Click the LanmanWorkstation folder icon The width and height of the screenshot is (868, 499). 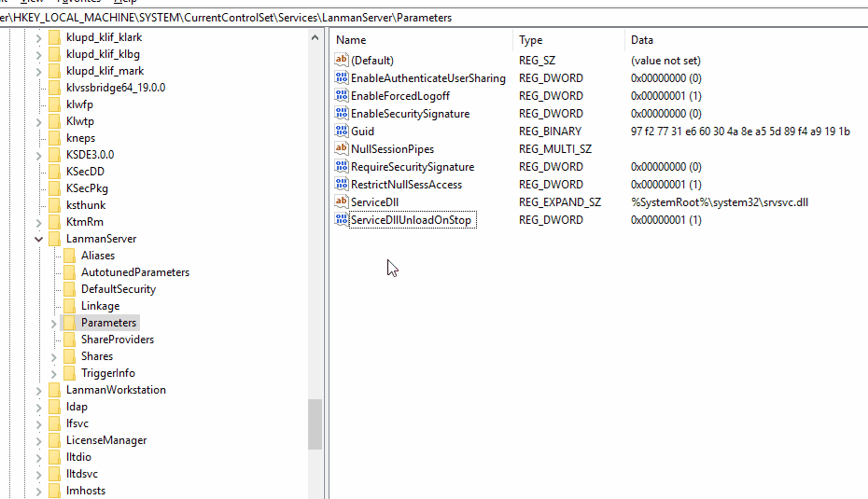point(54,390)
